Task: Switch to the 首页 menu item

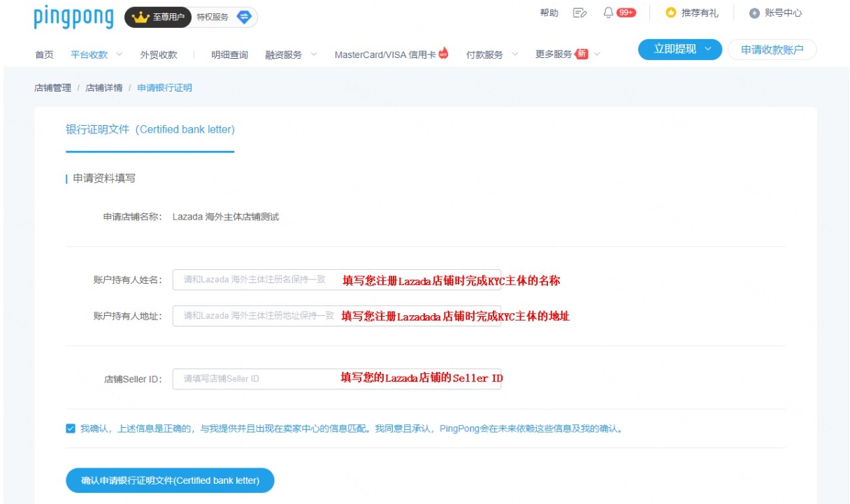Action: click(x=45, y=52)
